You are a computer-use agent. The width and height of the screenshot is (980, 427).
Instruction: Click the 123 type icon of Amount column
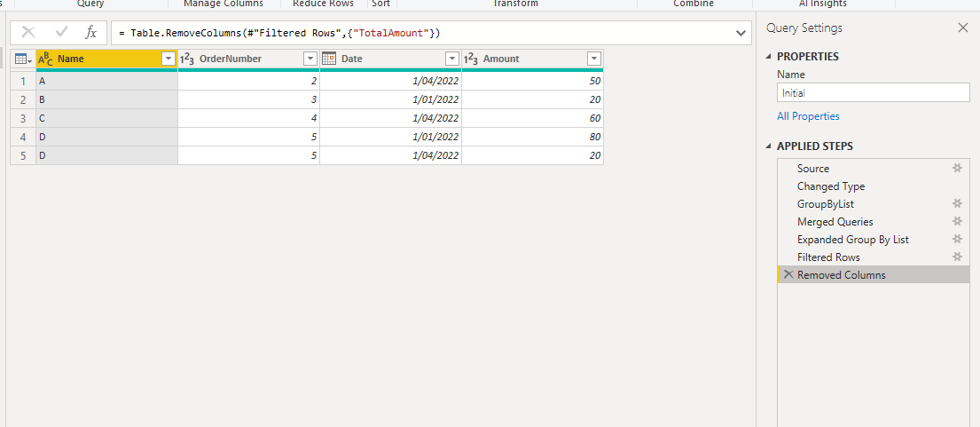pos(471,59)
